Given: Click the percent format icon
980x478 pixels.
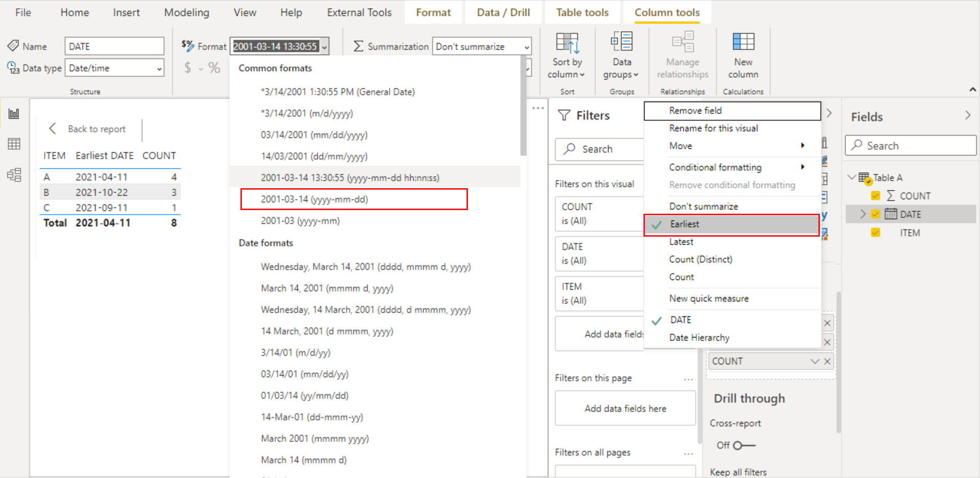Looking at the screenshot, I should click(x=214, y=67).
